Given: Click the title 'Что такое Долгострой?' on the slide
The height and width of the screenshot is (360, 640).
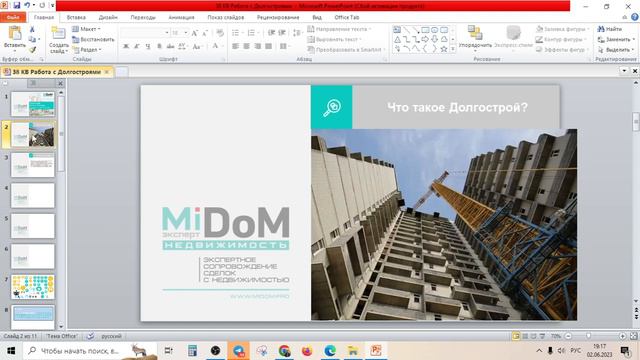Looking at the screenshot, I should click(457, 107).
